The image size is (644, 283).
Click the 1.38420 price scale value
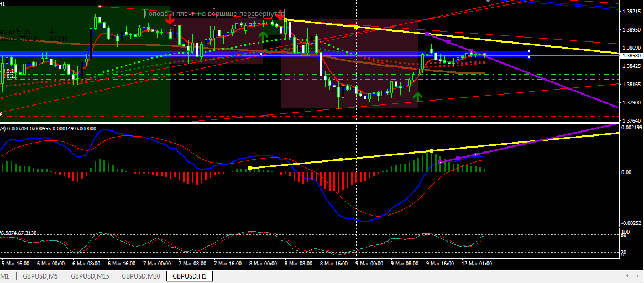632,66
